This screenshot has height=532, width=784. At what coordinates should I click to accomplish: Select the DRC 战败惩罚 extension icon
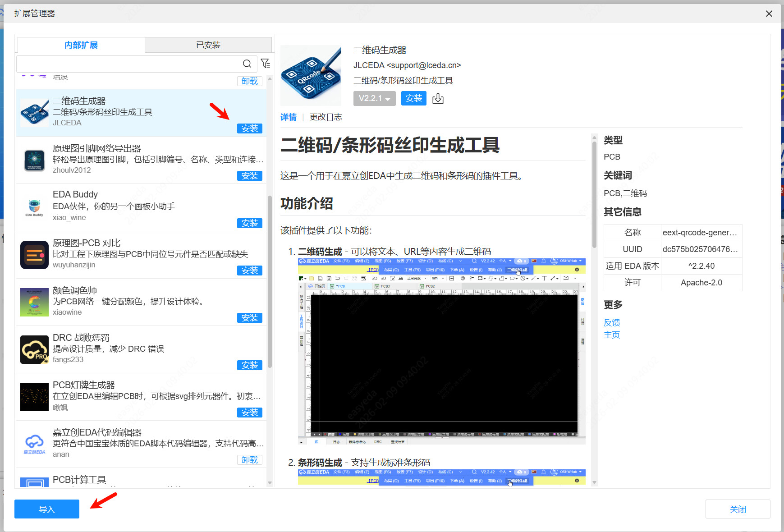tap(34, 349)
